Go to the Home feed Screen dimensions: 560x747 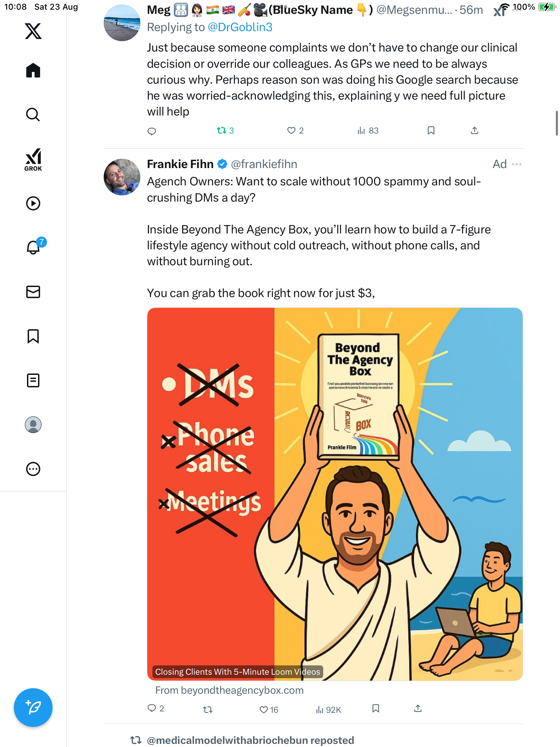pyautogui.click(x=33, y=70)
